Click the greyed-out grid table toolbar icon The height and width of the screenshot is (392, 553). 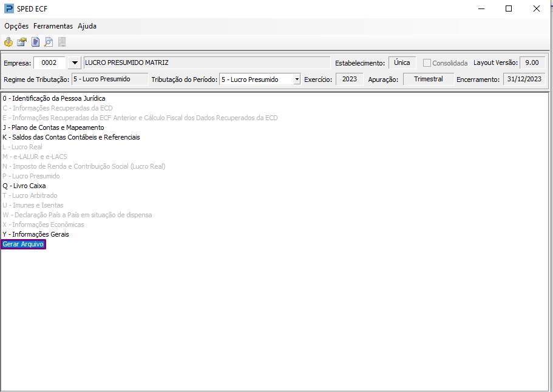pyautogui.click(x=62, y=42)
